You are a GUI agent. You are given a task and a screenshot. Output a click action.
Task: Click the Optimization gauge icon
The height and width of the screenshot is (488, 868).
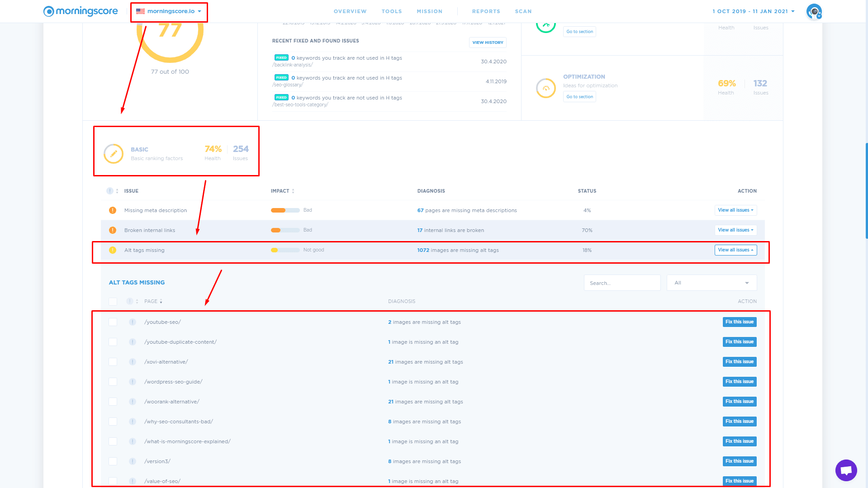546,88
